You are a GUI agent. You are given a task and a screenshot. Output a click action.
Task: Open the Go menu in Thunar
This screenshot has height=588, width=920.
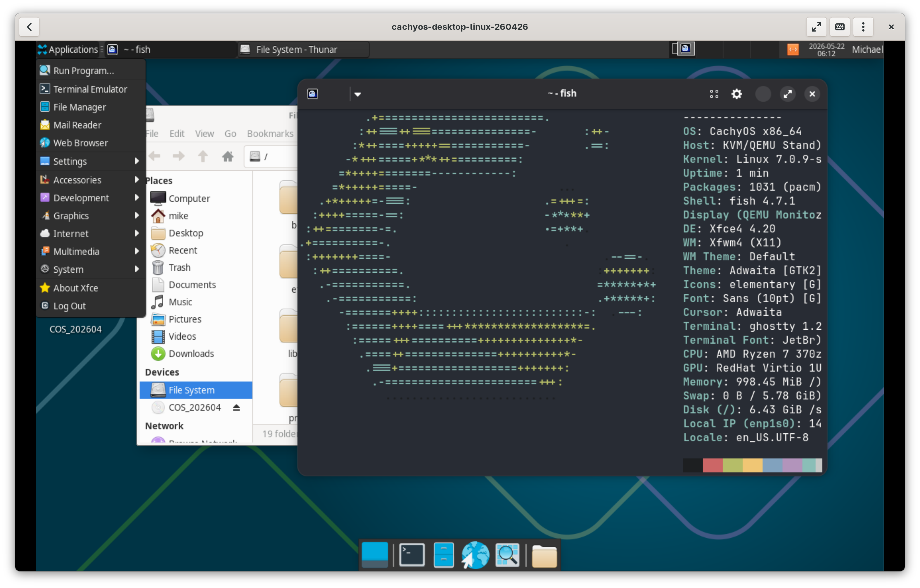[230, 133]
